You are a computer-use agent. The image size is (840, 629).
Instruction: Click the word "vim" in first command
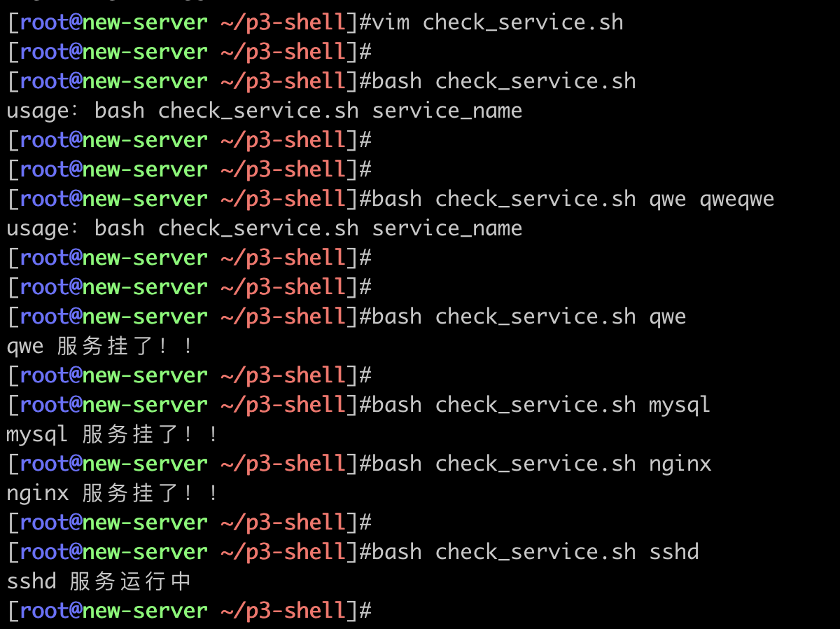point(391,22)
